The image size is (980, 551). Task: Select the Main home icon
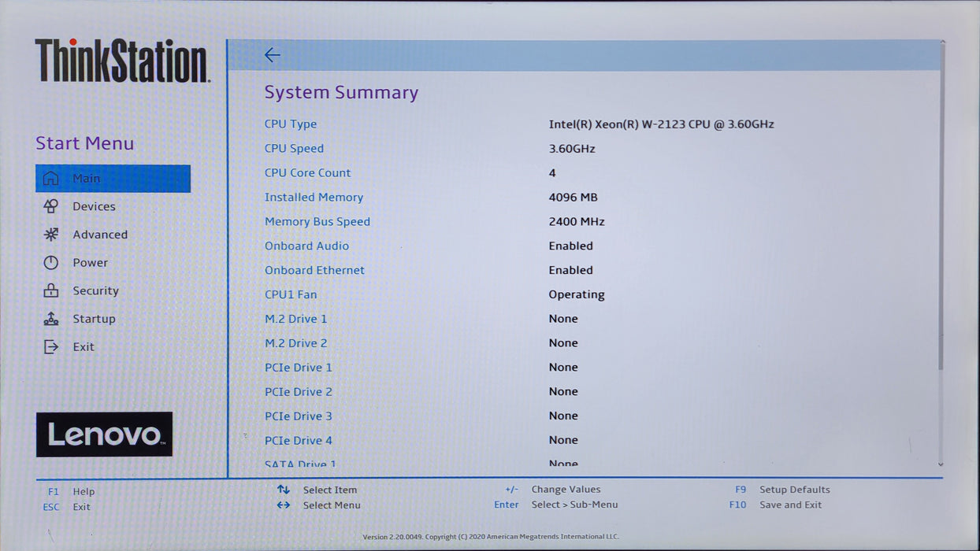point(50,179)
